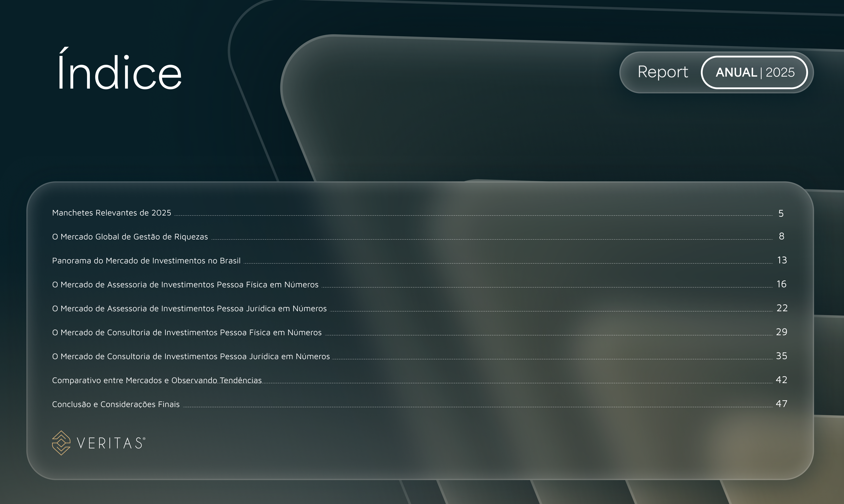Image resolution: width=844 pixels, height=504 pixels.
Task: Open 'O Mercado Global de Gestão de Riquezas'
Action: click(x=130, y=237)
